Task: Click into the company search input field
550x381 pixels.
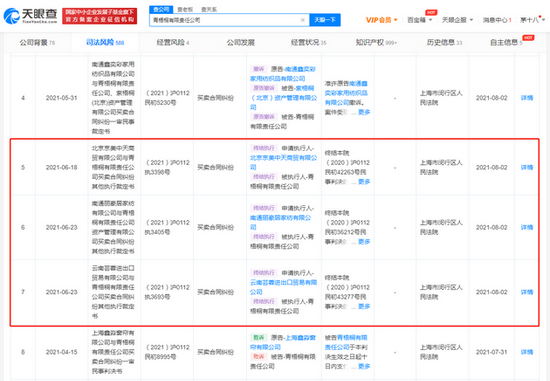Action: (x=224, y=20)
